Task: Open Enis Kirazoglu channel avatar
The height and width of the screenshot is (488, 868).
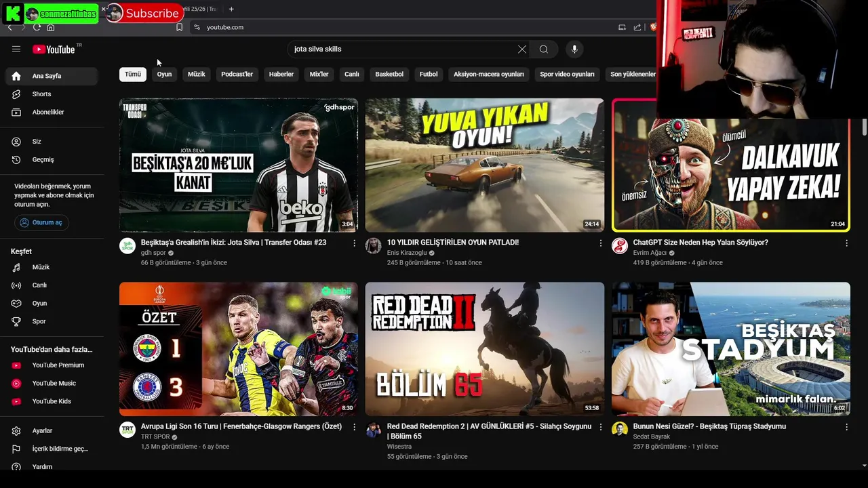Action: pos(374,246)
